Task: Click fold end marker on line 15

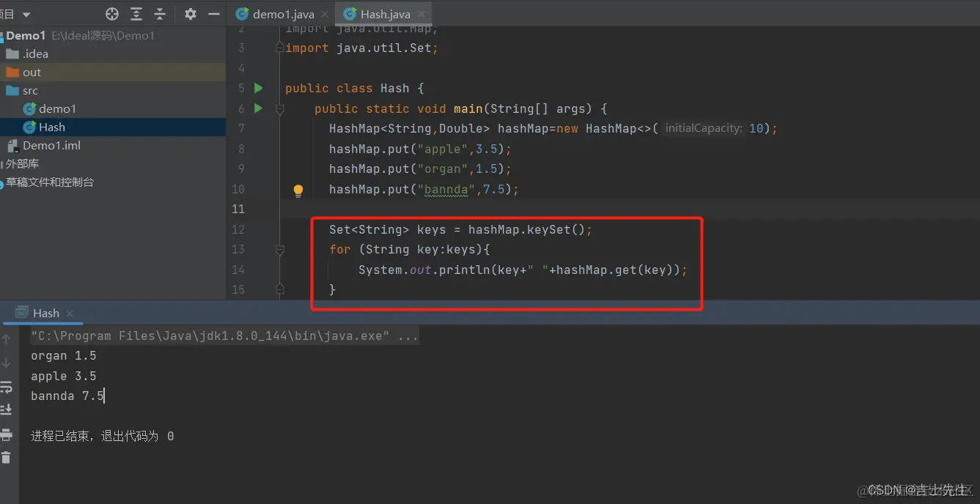Action: click(x=279, y=289)
